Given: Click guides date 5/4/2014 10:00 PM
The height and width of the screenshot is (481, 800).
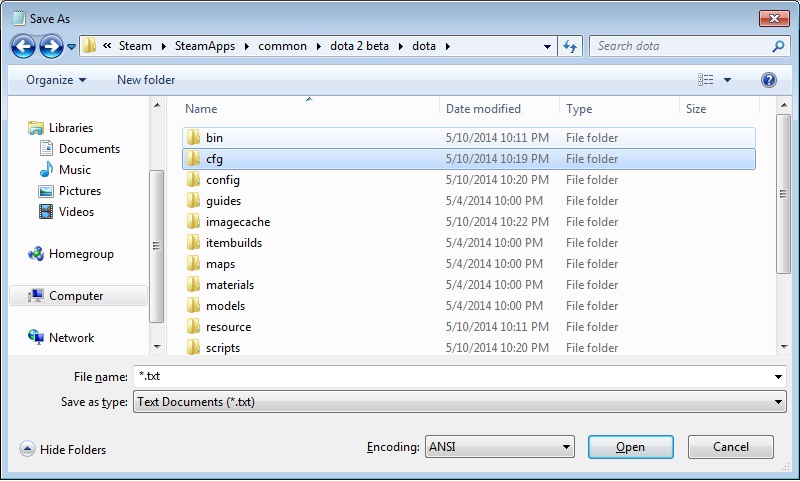Looking at the screenshot, I should click(494, 200).
